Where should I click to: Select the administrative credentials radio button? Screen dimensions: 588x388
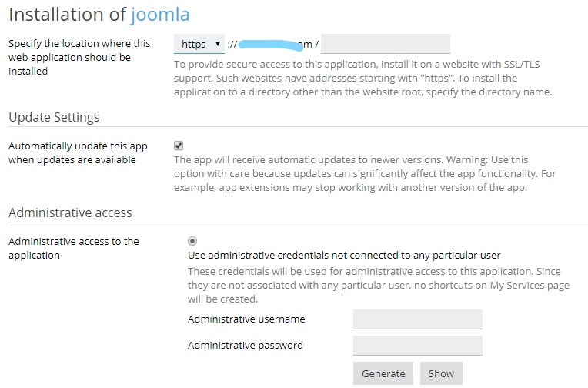click(x=192, y=241)
